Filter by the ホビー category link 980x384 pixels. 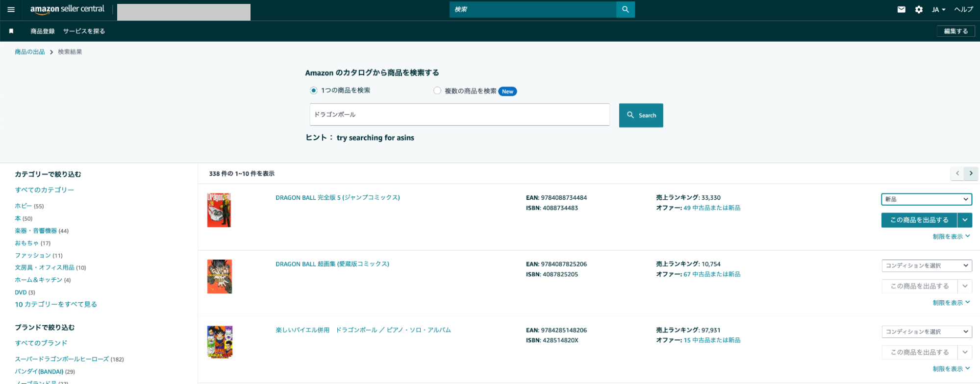[24, 206]
